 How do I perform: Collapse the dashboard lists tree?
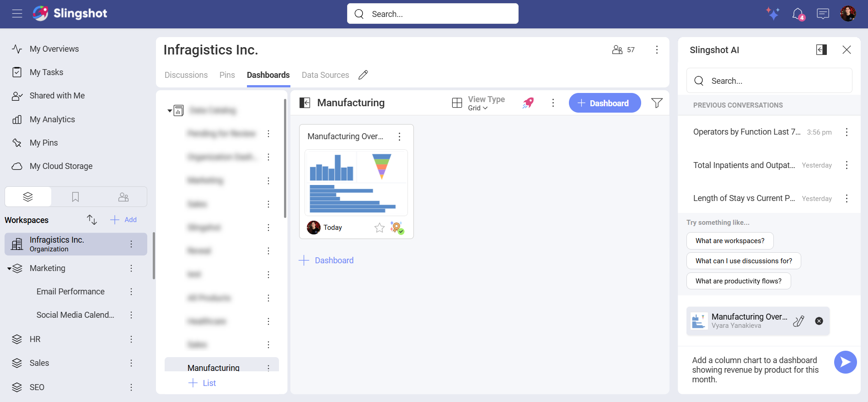170,111
